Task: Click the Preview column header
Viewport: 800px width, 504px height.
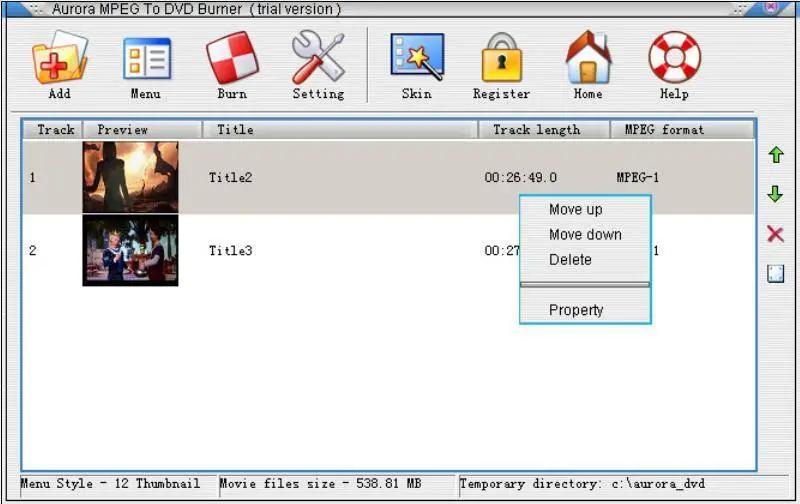Action: click(142, 130)
